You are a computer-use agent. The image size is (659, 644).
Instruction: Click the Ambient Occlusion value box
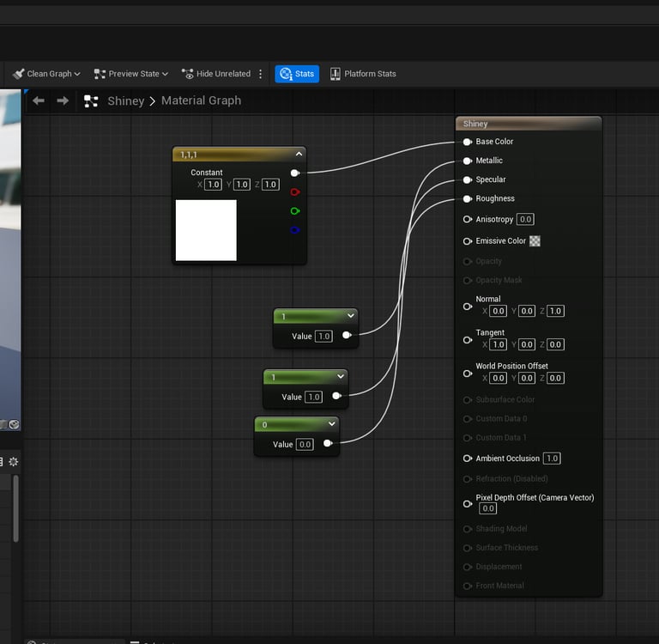552,459
